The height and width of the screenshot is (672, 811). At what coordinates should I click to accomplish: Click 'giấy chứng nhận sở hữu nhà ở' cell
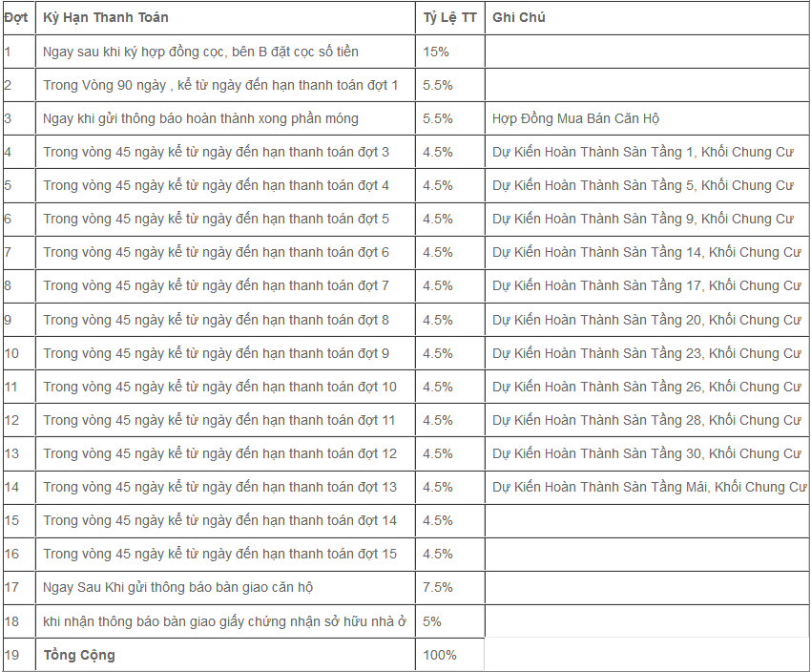coord(225,621)
